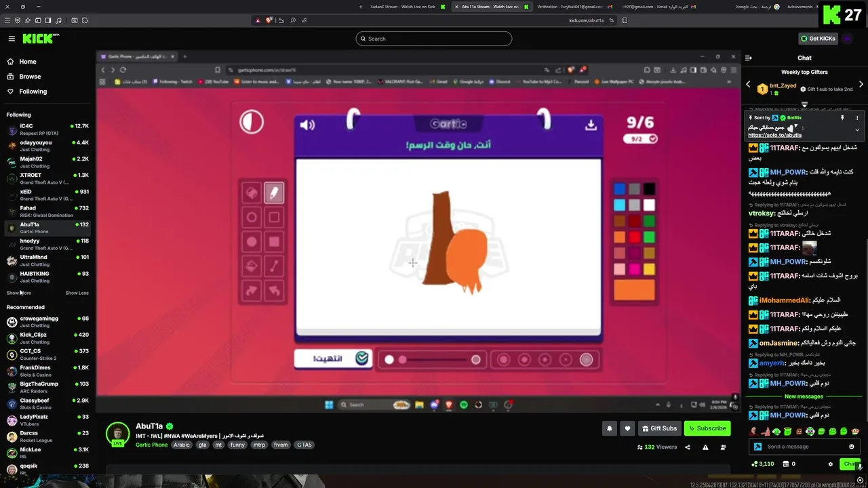Click the Arabic tag
868x488 pixels.
pos(182,445)
